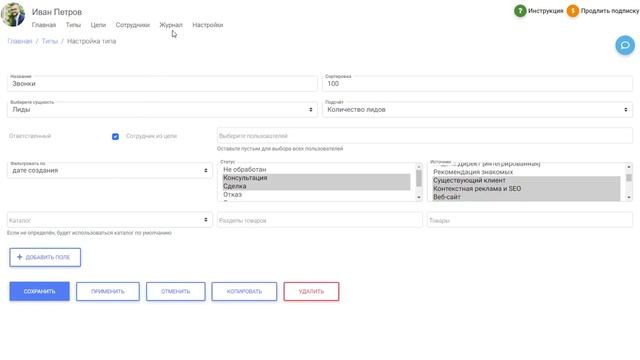Click the Отменить button
This screenshot has height=360, width=640.
point(176,291)
